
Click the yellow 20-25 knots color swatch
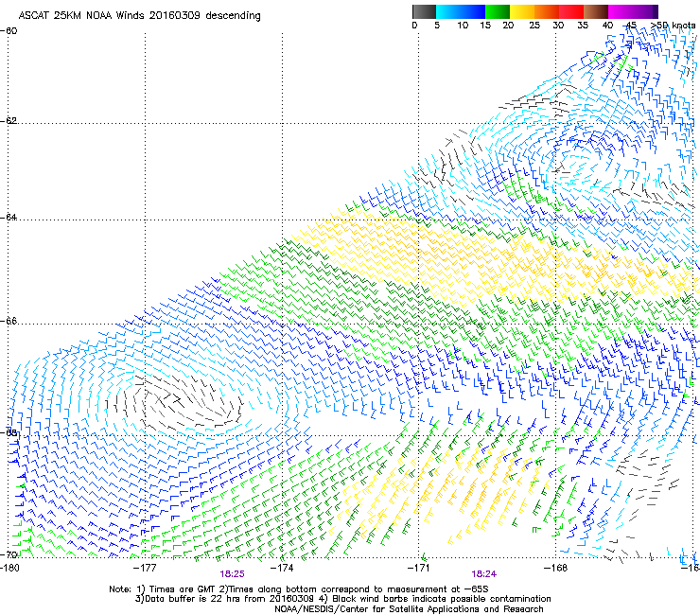pos(522,11)
